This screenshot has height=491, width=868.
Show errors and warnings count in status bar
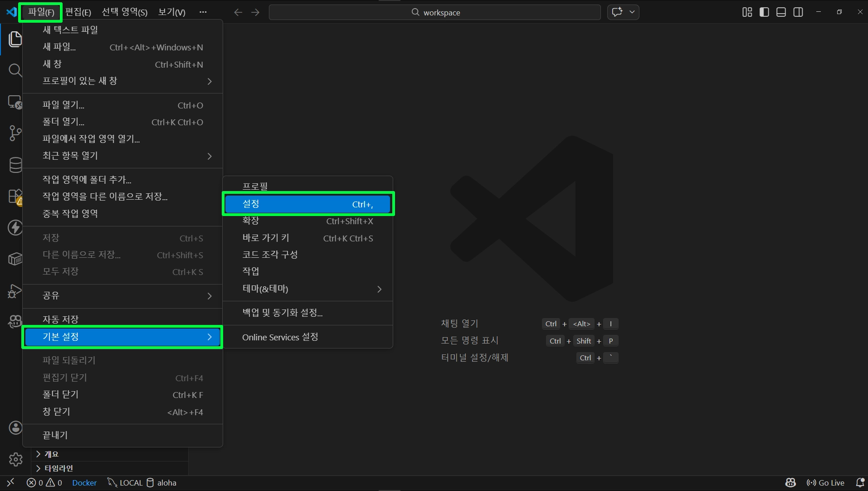[44, 483]
